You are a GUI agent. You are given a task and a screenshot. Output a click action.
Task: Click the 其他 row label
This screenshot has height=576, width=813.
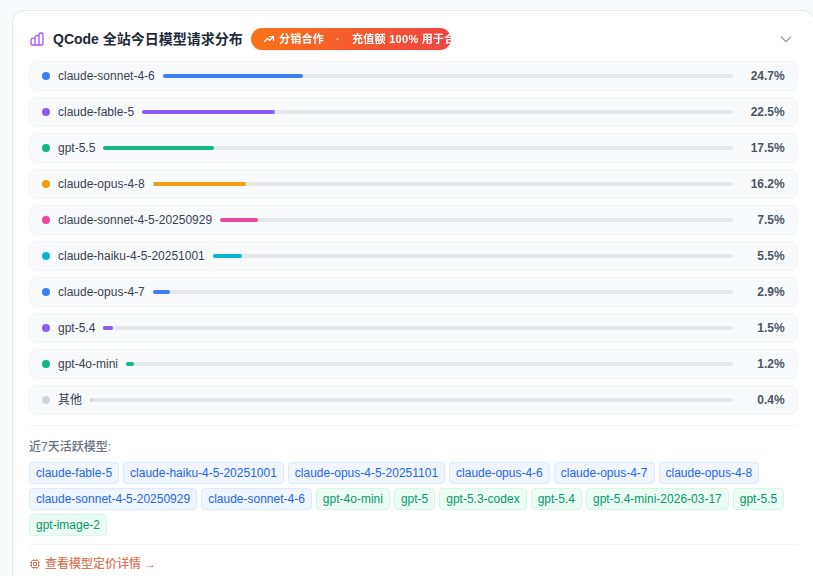click(70, 400)
